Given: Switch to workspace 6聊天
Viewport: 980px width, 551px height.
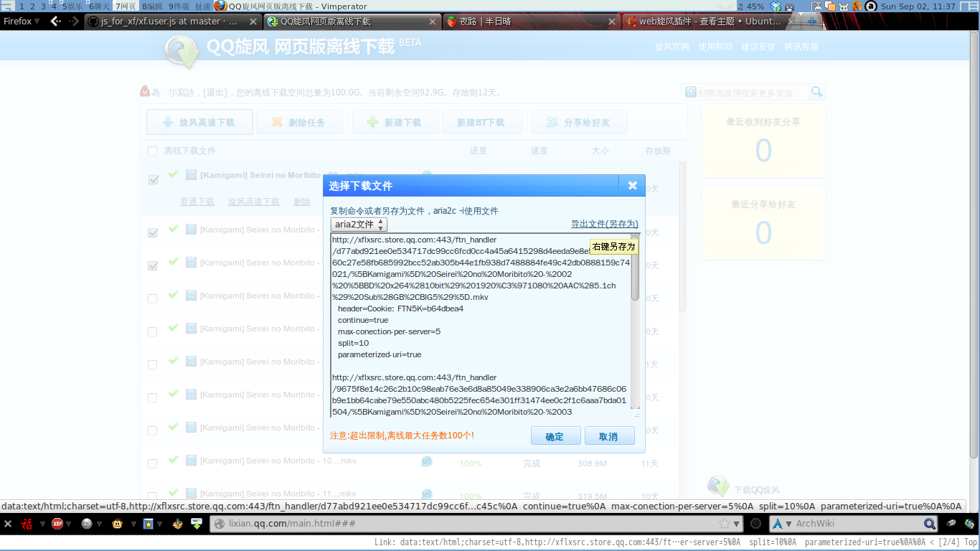Looking at the screenshot, I should tap(100, 6).
